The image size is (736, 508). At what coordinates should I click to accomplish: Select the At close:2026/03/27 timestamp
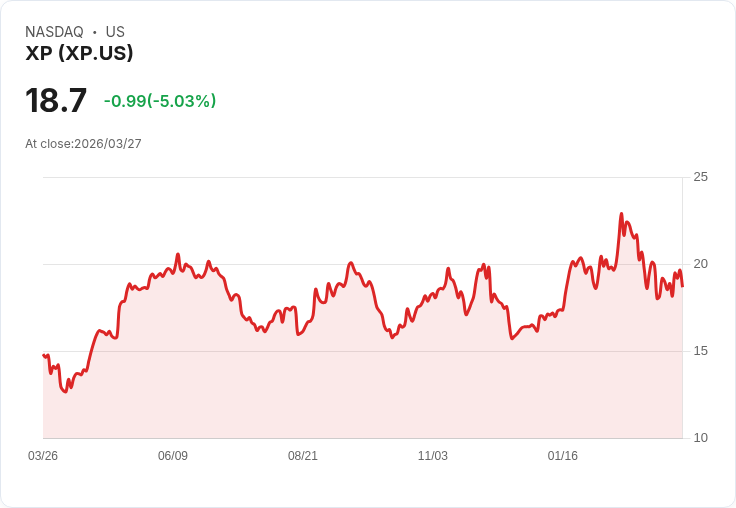coord(83,143)
